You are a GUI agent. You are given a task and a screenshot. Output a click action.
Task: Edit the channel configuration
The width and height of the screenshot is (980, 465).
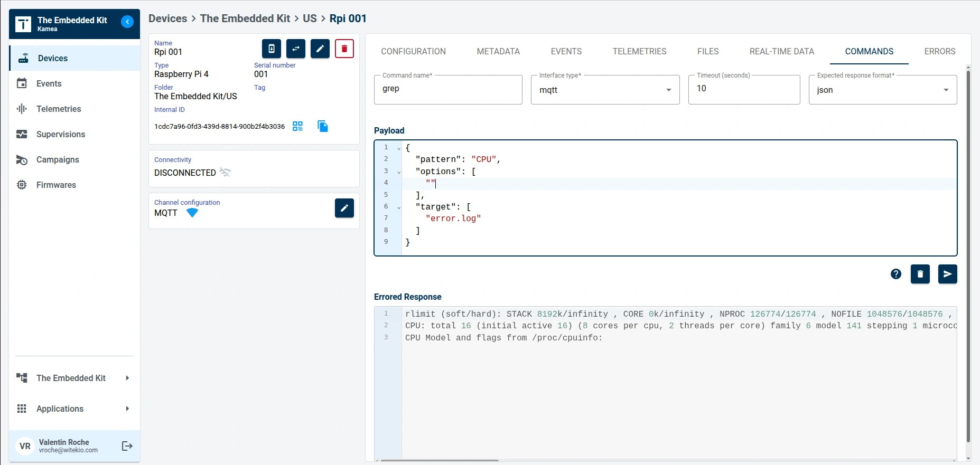[344, 208]
